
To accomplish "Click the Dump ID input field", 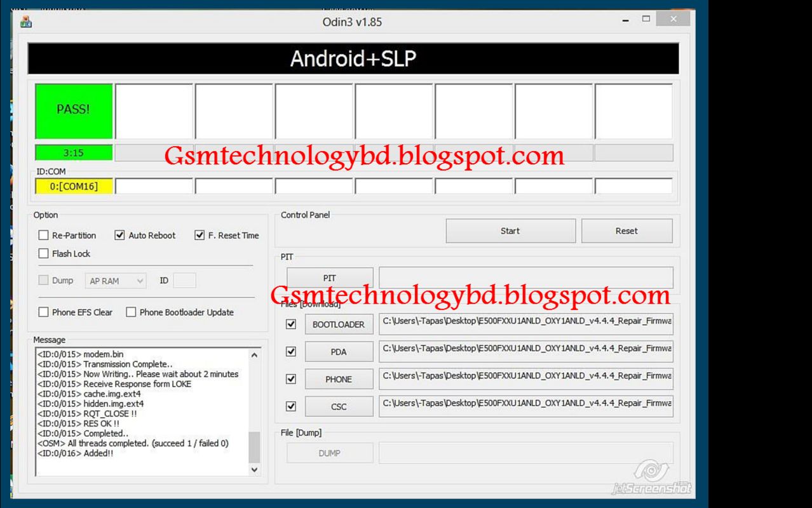I will [184, 281].
